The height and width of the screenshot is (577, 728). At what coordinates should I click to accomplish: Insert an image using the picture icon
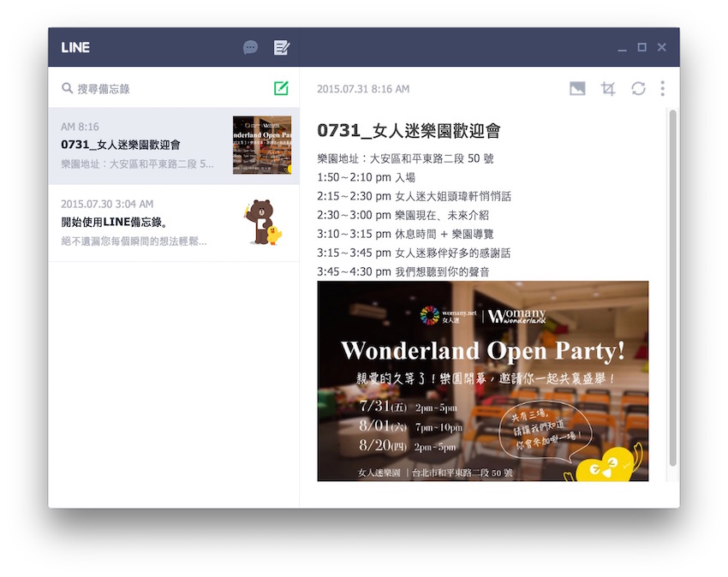577,88
